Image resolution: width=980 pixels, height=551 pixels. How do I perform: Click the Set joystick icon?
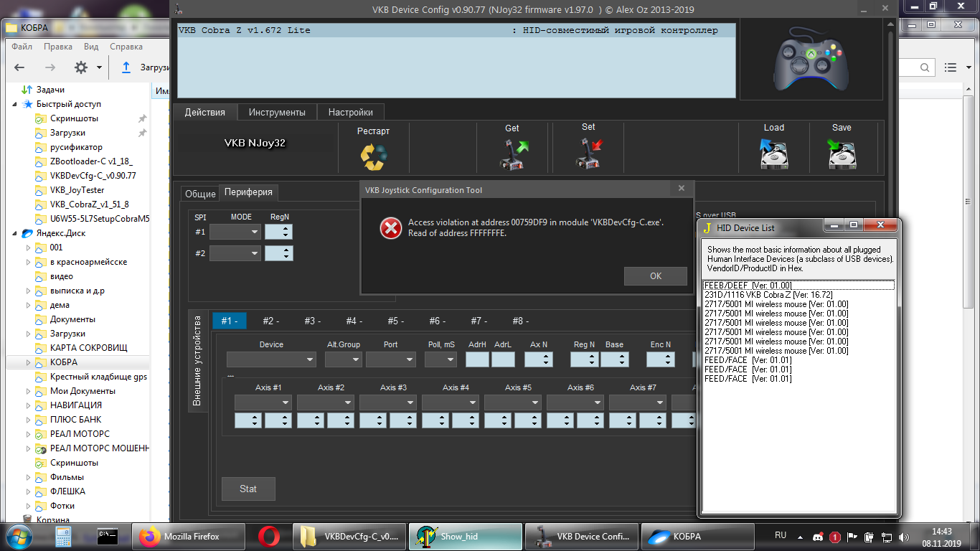pos(588,154)
